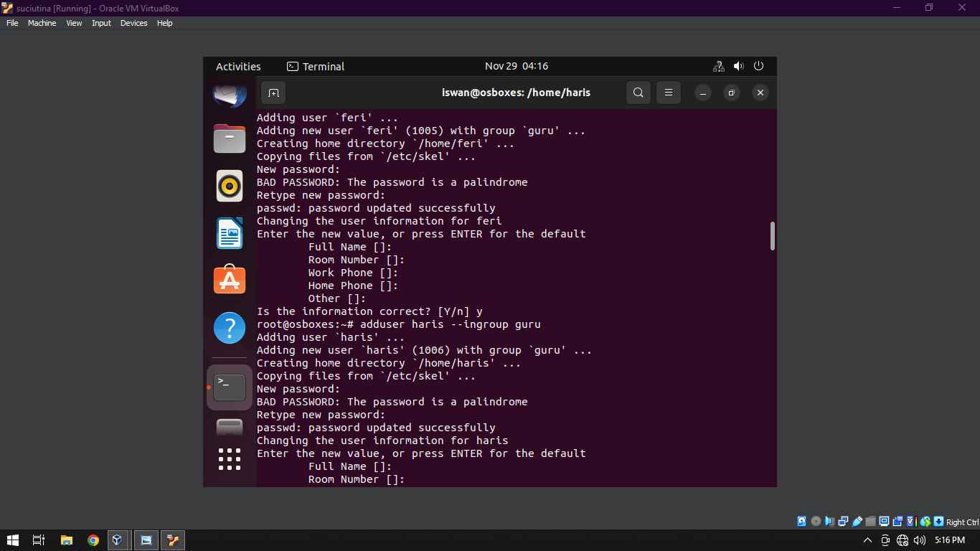This screenshot has width=980, height=551.
Task: Click 'Changing the user information for haris'
Action: [x=382, y=441]
